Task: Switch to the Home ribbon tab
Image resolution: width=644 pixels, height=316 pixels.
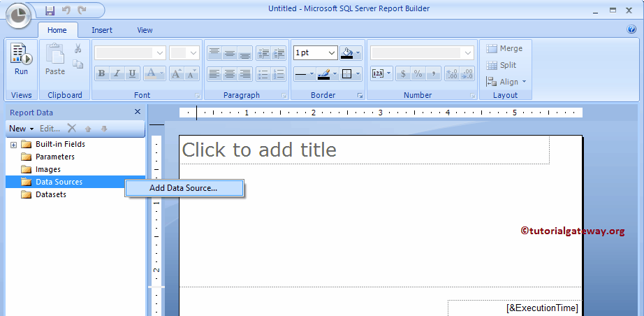Action: point(57,30)
